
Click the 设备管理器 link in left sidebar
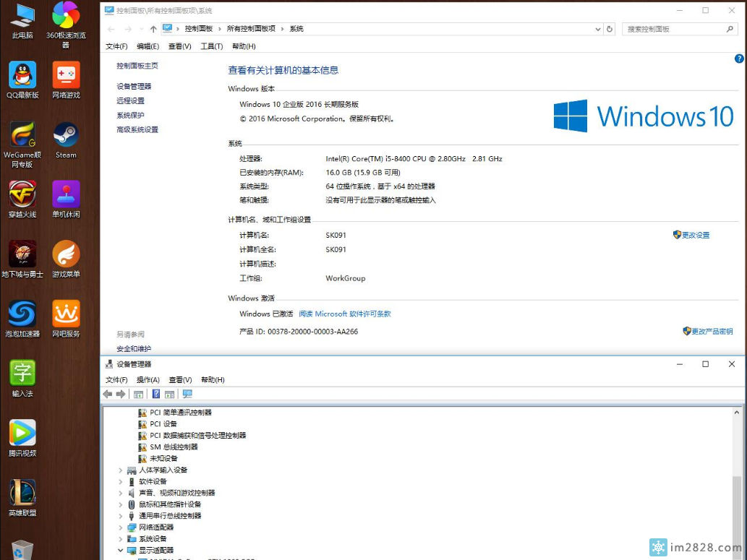click(134, 86)
